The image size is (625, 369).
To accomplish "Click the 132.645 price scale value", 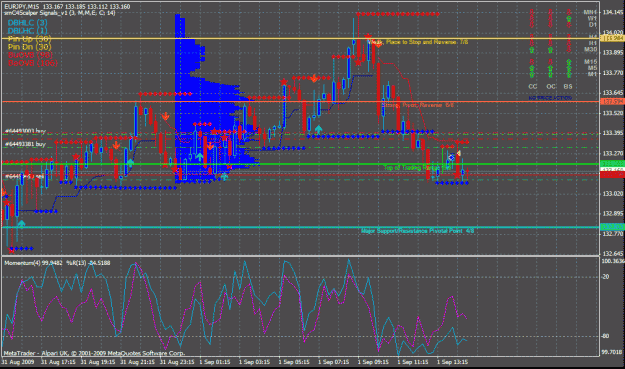I will [x=613, y=253].
